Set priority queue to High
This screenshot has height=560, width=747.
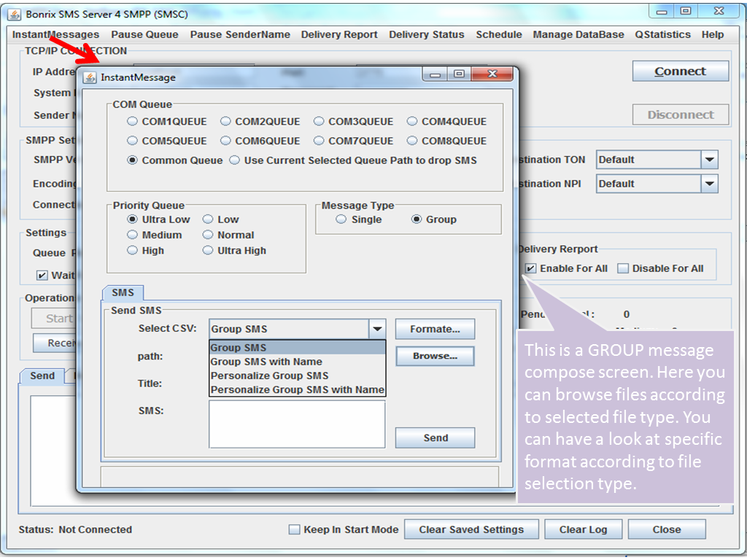[x=132, y=251]
